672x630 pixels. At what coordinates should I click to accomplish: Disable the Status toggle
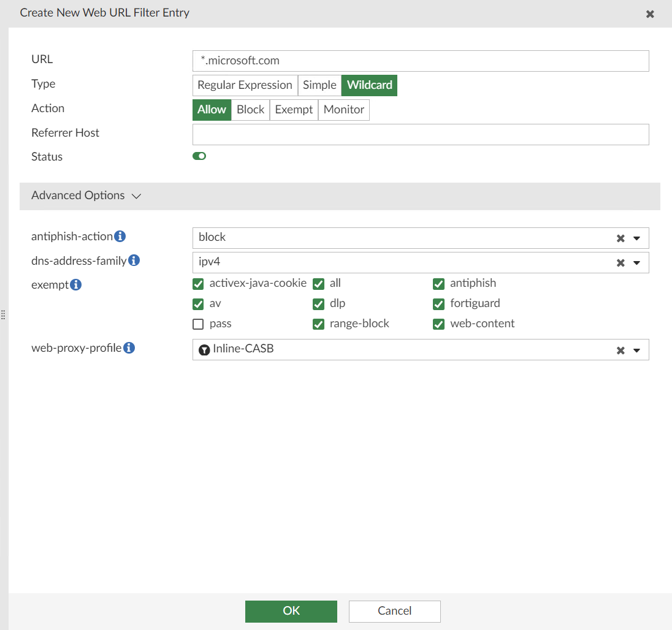(x=199, y=156)
